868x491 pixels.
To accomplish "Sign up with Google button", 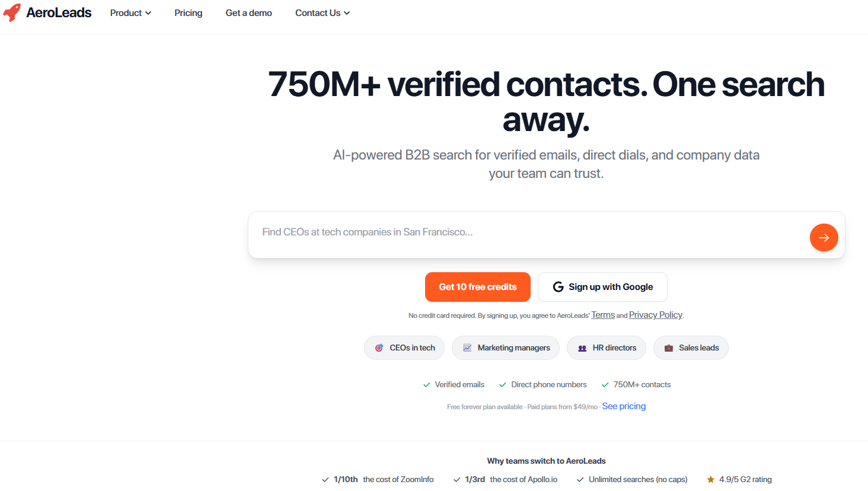I will [x=602, y=287].
